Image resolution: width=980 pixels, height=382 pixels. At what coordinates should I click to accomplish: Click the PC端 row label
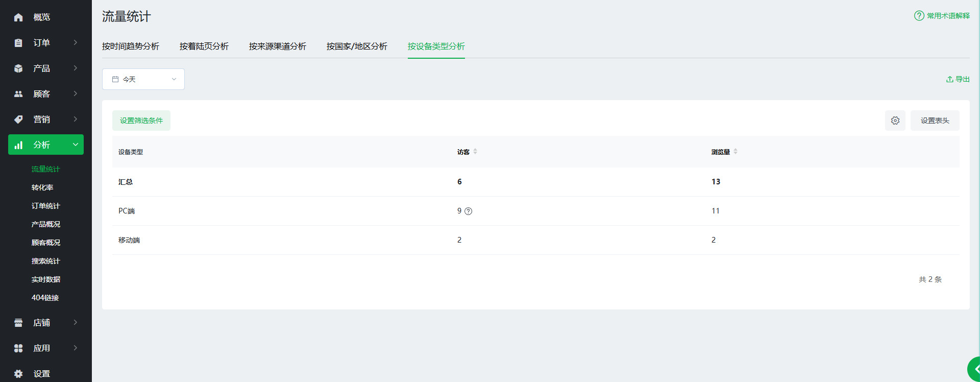point(127,211)
